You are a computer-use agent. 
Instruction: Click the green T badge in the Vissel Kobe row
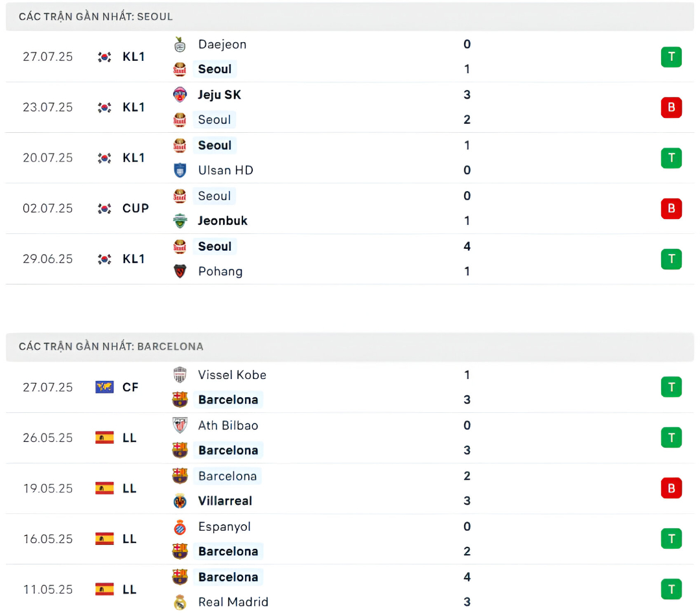pyautogui.click(x=671, y=387)
